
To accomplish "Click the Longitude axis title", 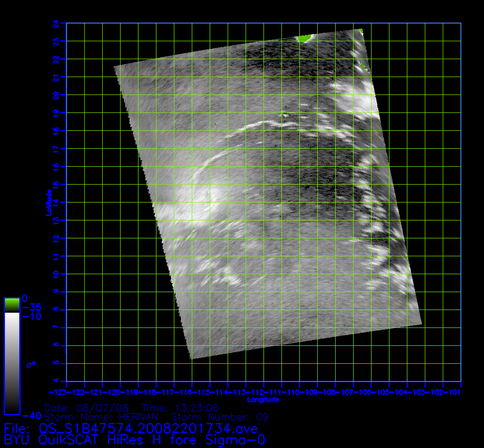I will click(264, 400).
